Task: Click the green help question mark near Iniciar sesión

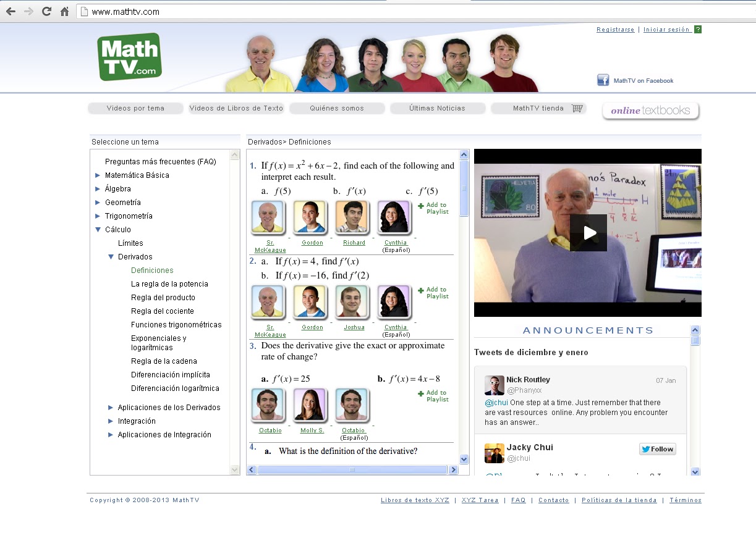Action: click(x=697, y=29)
